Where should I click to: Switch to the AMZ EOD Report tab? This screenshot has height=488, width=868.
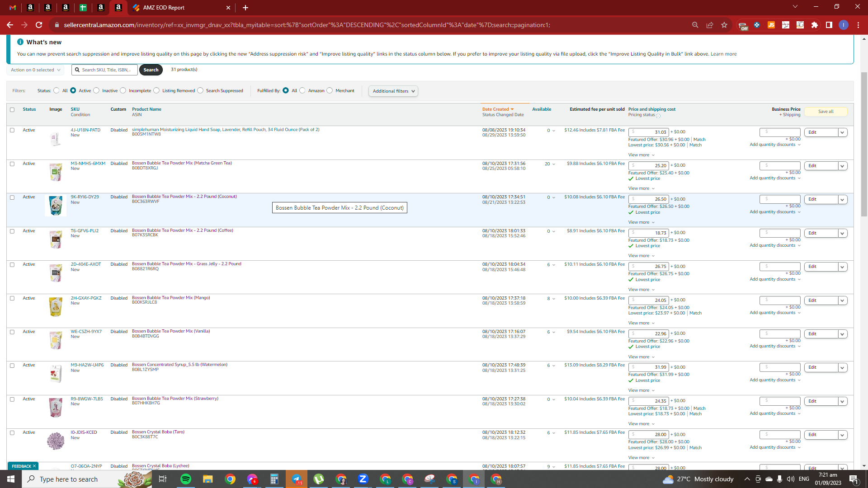pyautogui.click(x=182, y=8)
